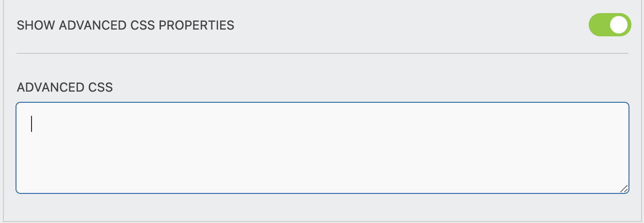
Task: Click the center of the Advanced CSS box
Action: pyautogui.click(x=322, y=148)
